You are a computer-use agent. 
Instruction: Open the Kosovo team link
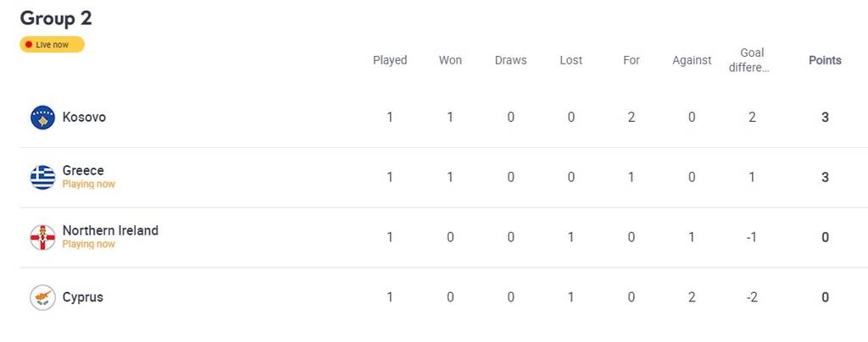pyautogui.click(x=84, y=118)
